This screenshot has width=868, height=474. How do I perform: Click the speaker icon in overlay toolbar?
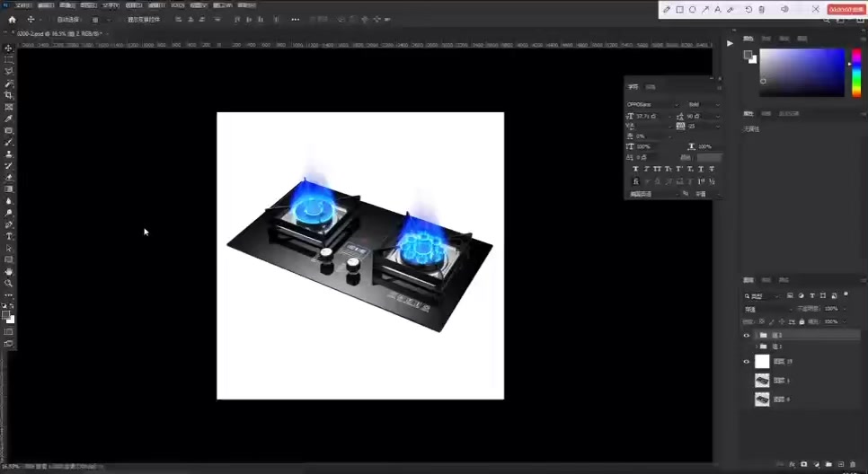784,9
